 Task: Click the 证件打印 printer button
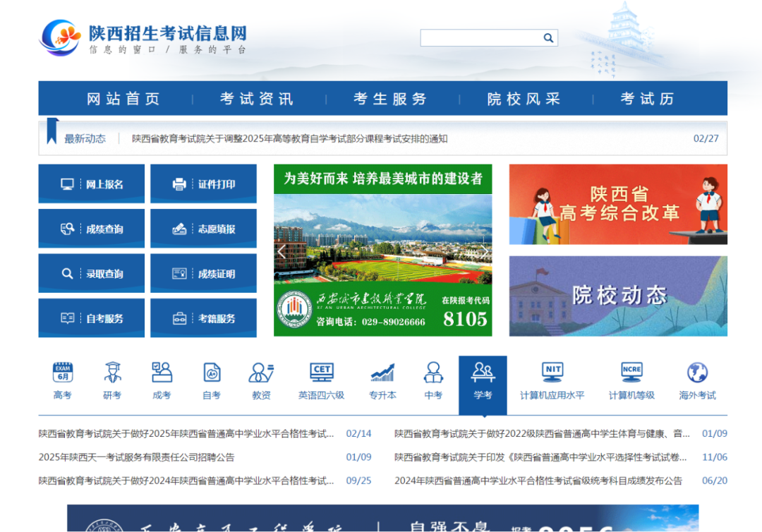click(x=204, y=183)
